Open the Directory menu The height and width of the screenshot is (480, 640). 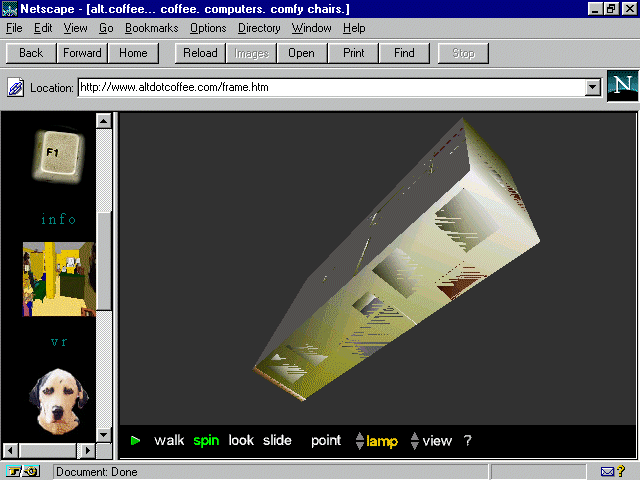[x=259, y=28]
